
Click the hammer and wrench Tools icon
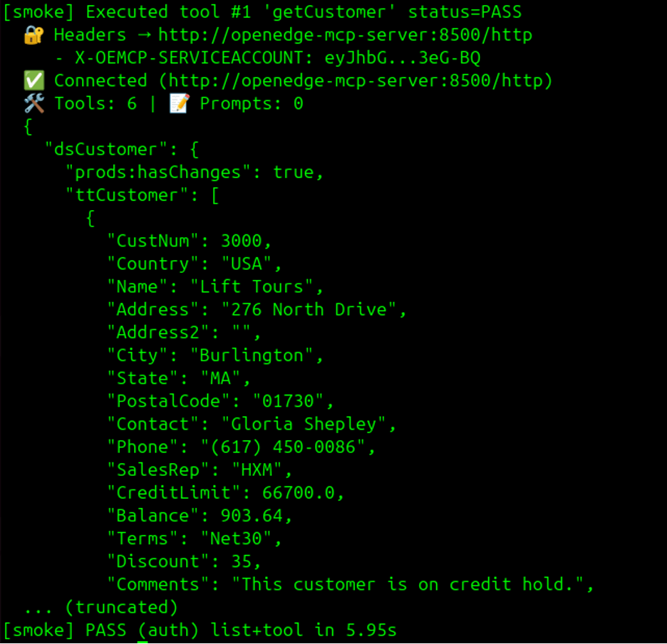[x=33, y=103]
